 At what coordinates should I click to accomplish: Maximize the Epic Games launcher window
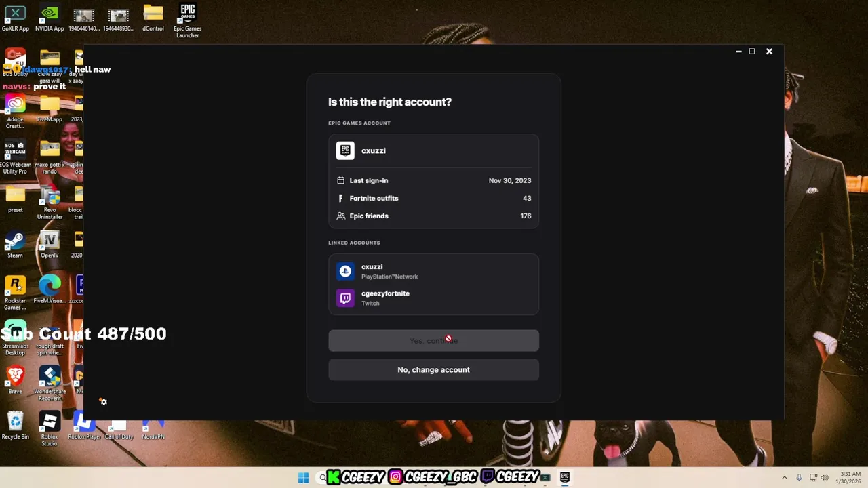coord(752,52)
